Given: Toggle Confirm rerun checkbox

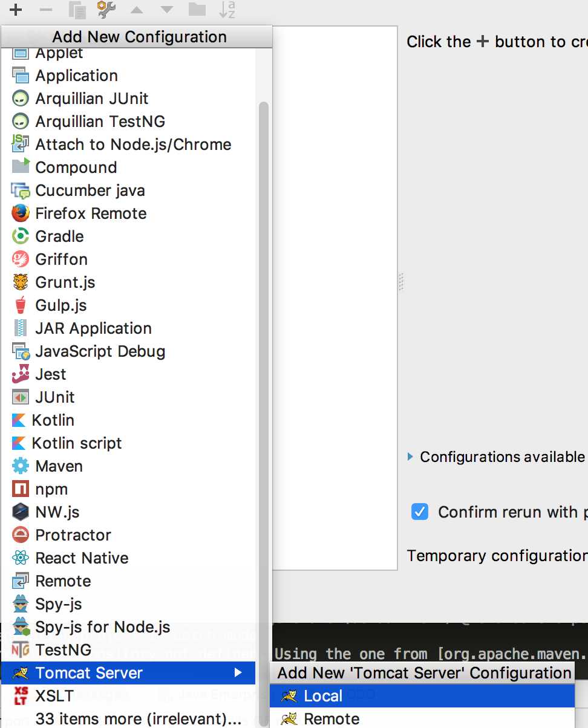Looking at the screenshot, I should [x=420, y=512].
